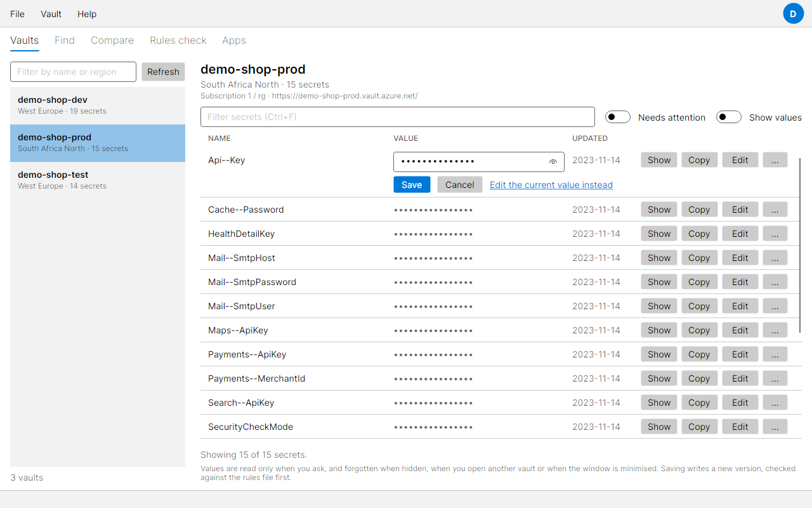
Task: Select the demo-shop-dev vault
Action: (98, 105)
